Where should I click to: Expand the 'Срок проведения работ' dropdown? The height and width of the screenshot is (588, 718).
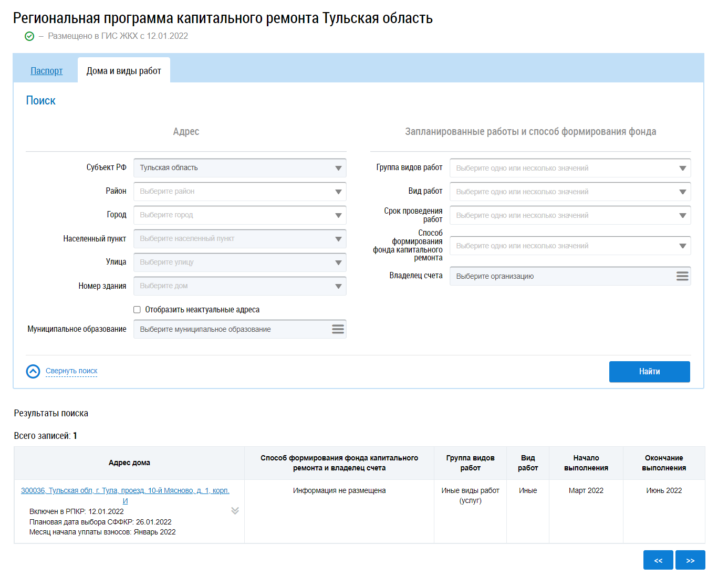(570, 215)
